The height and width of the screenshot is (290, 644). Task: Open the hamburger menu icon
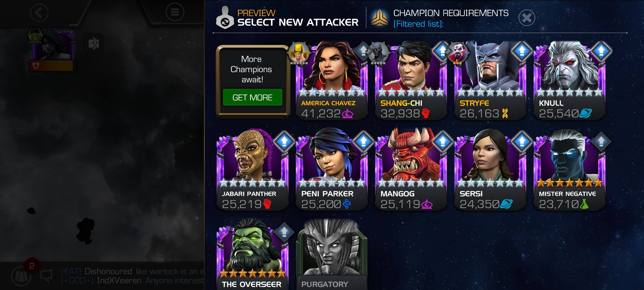click(175, 12)
